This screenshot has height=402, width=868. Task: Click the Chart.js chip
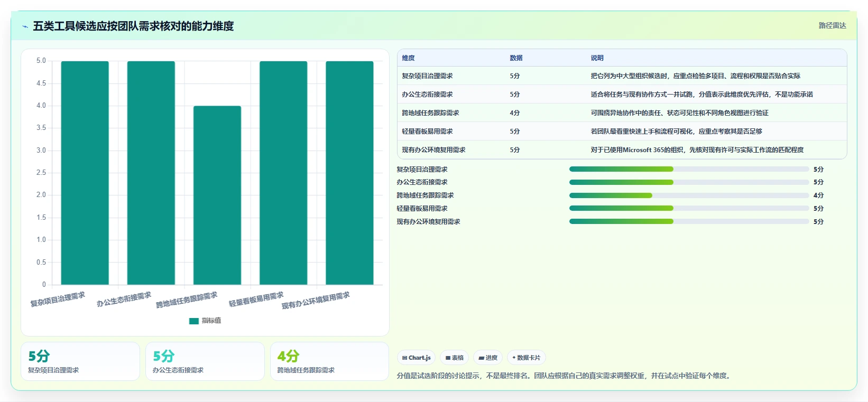pos(416,358)
